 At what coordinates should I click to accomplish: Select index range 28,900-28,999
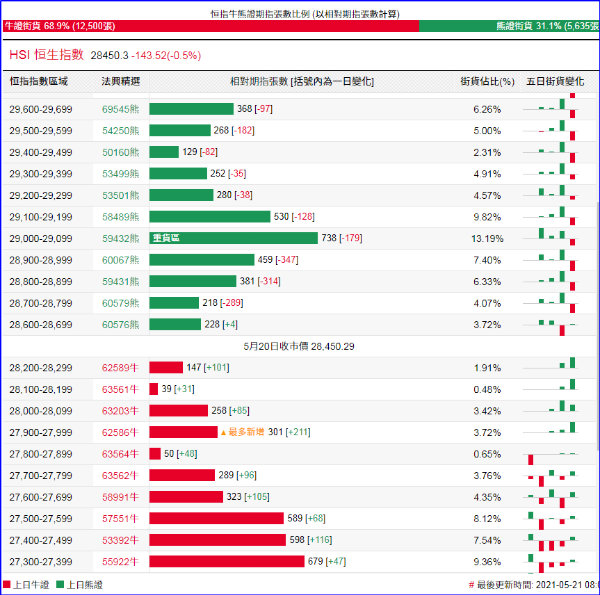tap(41, 260)
